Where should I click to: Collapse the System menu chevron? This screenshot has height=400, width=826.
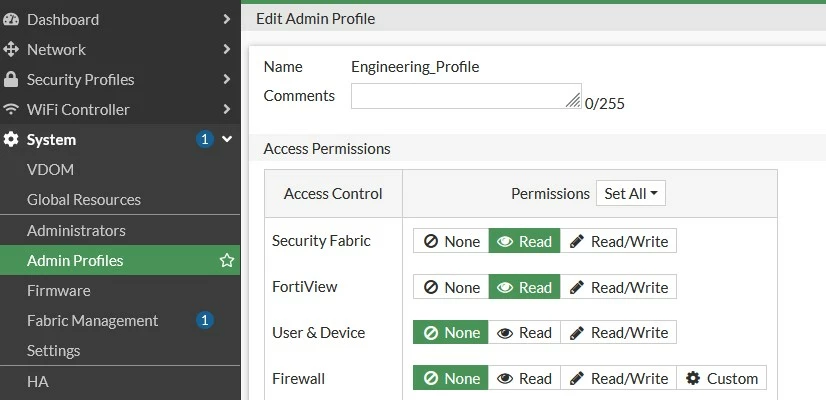click(x=227, y=140)
